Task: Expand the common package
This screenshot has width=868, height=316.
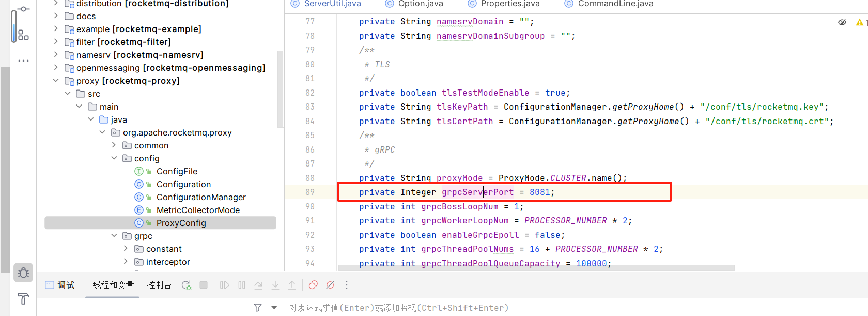Action: [x=114, y=145]
